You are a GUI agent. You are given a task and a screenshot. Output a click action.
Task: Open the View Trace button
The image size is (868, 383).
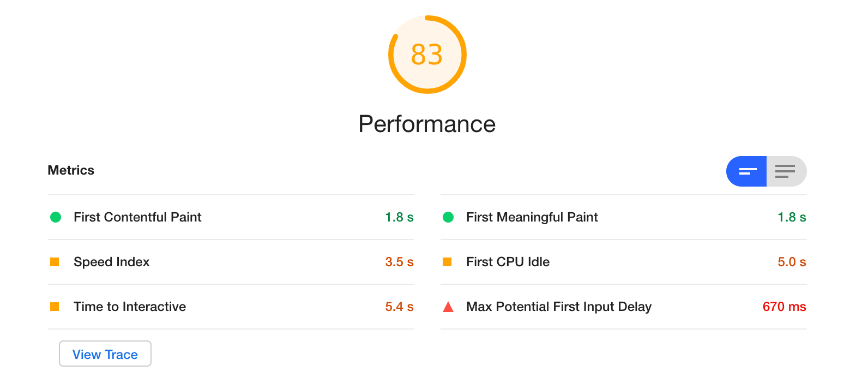tap(105, 354)
